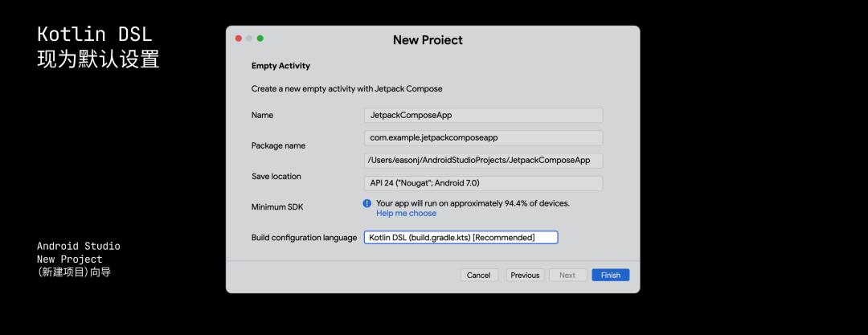This screenshot has width=868, height=335.
Task: Click the Name label
Action: point(262,115)
